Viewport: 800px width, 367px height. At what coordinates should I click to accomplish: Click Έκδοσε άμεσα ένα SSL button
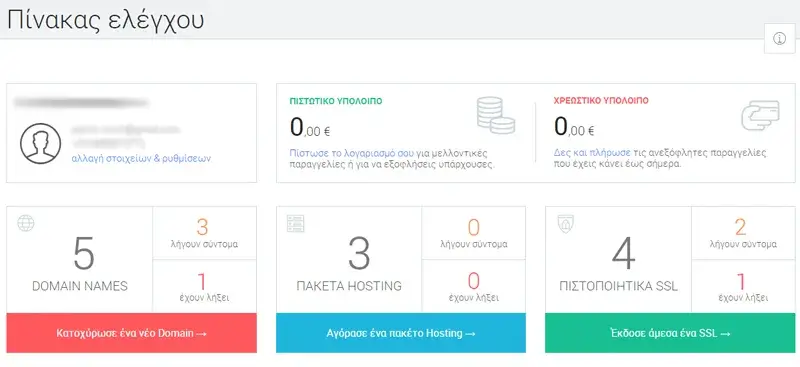point(670,333)
